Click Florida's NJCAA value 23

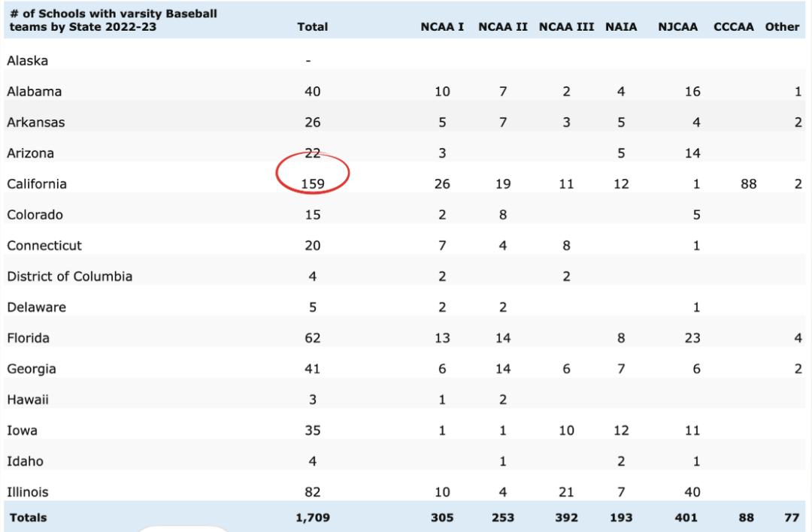pyautogui.click(x=692, y=338)
